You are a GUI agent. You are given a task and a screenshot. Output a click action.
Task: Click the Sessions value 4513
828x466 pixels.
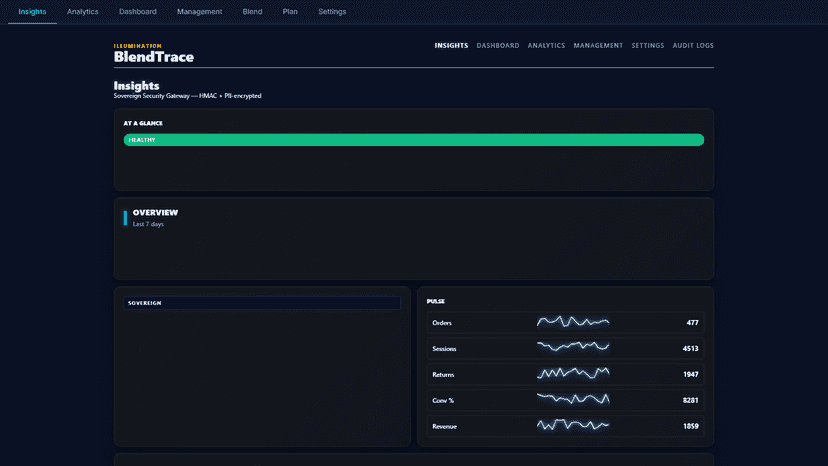point(690,349)
